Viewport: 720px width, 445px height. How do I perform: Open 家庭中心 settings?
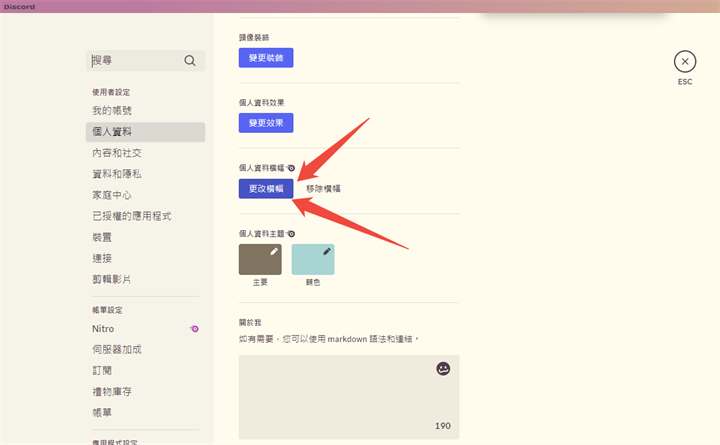(x=112, y=195)
